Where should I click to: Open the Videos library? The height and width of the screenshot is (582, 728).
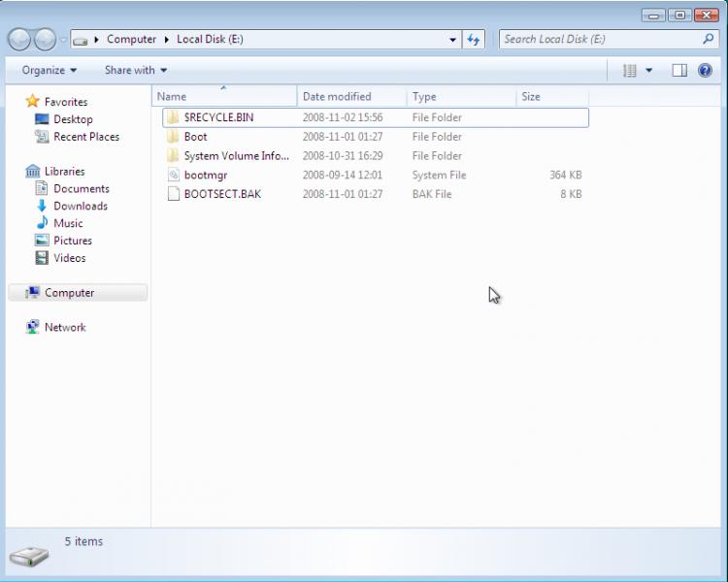70,258
